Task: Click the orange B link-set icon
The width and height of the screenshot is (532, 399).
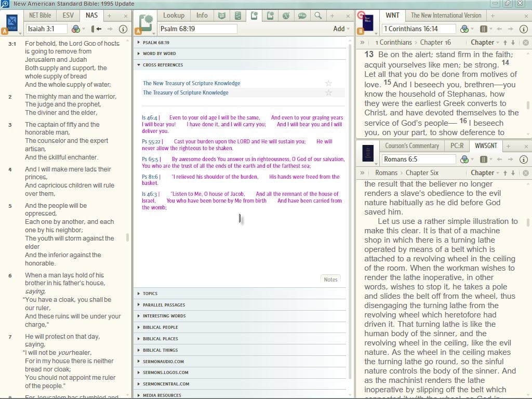Action: click(361, 30)
